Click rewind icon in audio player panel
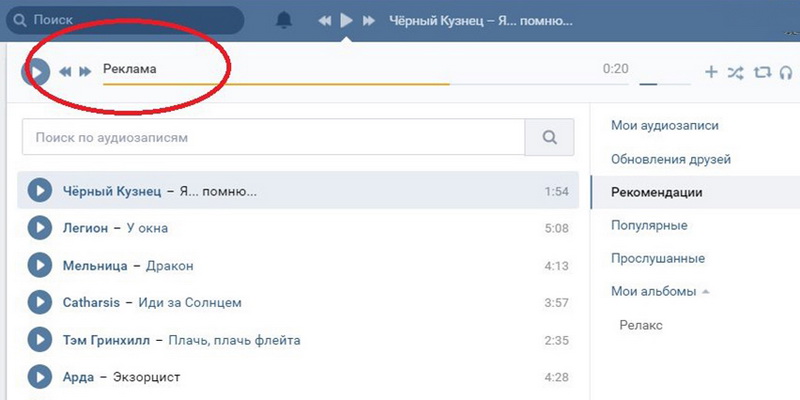Viewport: 800px width, 400px height. pos(65,72)
